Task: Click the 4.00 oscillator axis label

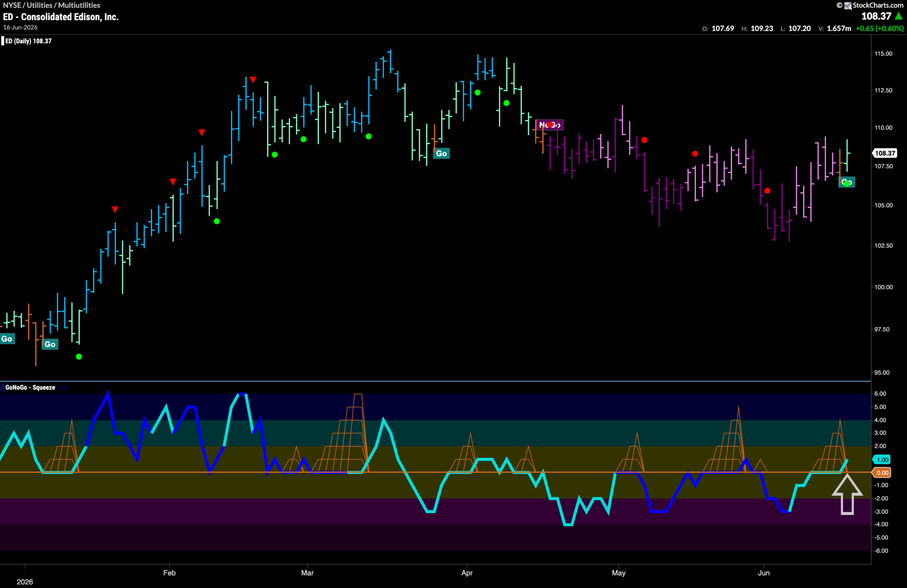Action: click(880, 420)
